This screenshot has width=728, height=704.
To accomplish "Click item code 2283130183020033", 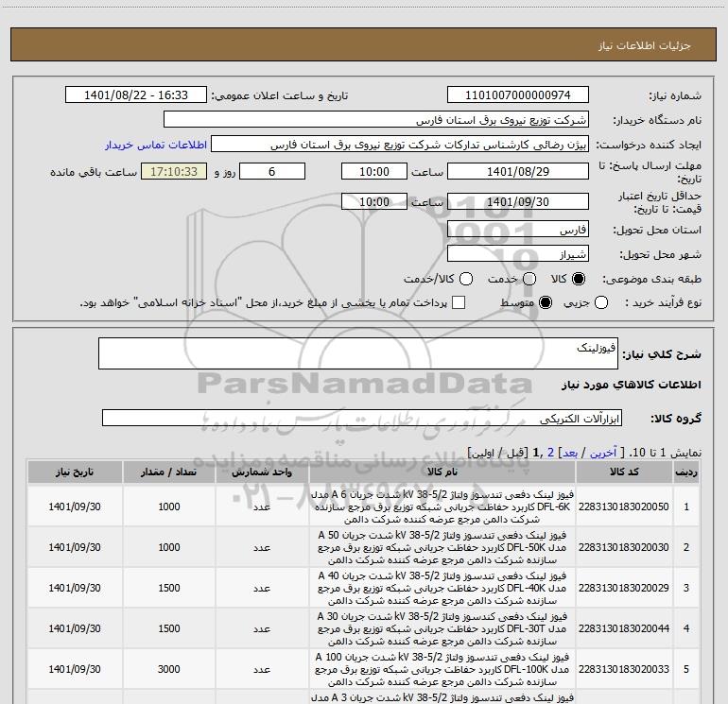I will [624, 669].
